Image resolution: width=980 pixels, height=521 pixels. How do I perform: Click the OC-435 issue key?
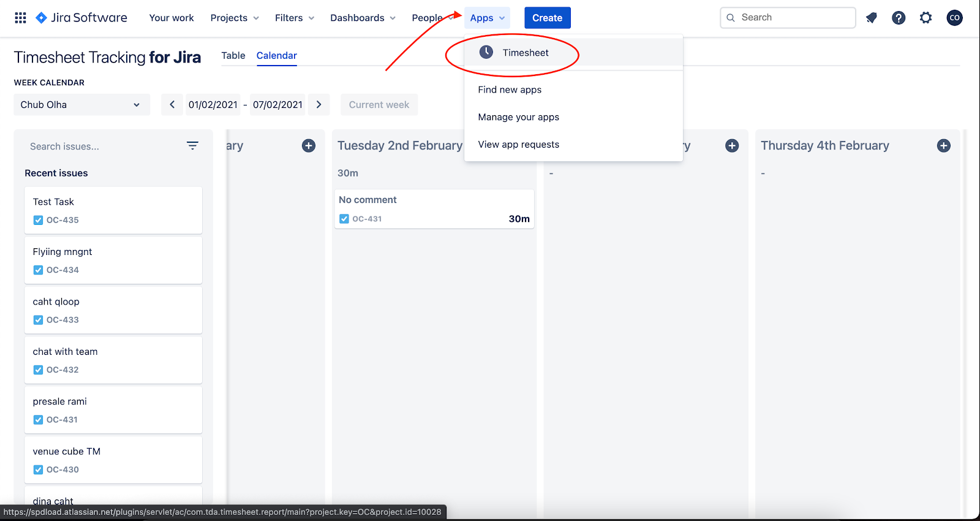(62, 220)
